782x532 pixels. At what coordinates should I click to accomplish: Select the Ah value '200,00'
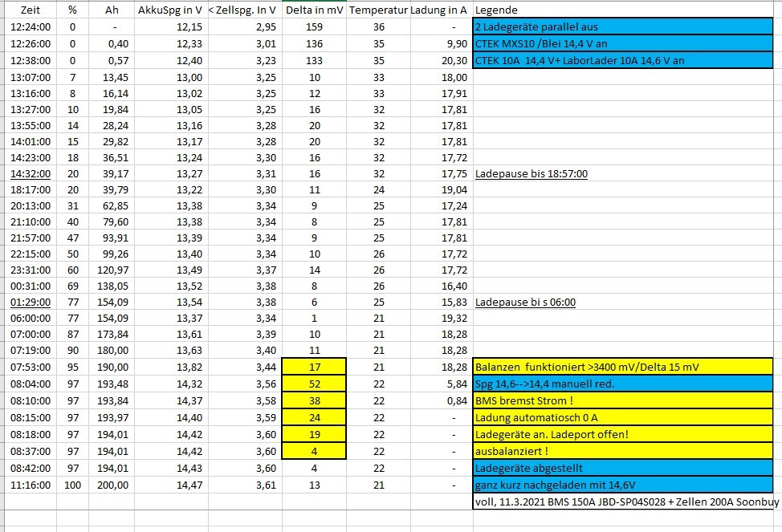tap(112, 485)
